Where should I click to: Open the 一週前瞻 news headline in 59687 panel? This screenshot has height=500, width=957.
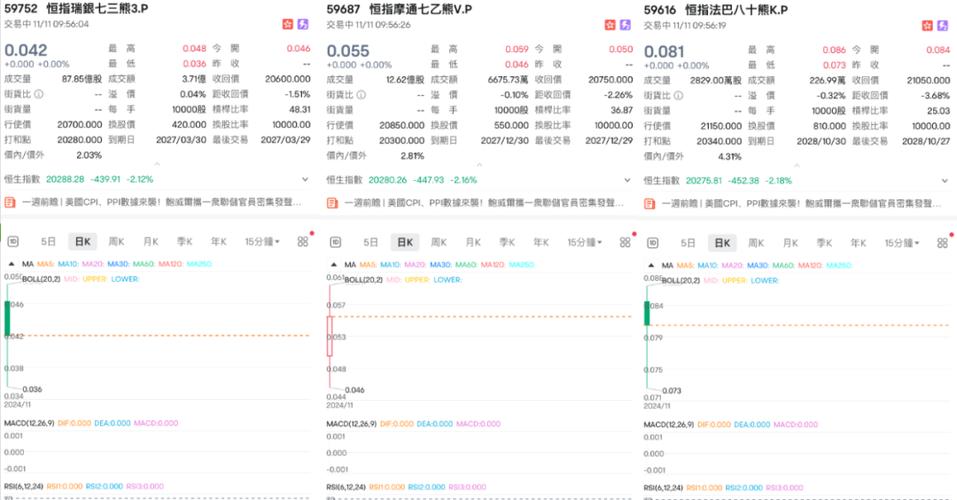[484, 203]
